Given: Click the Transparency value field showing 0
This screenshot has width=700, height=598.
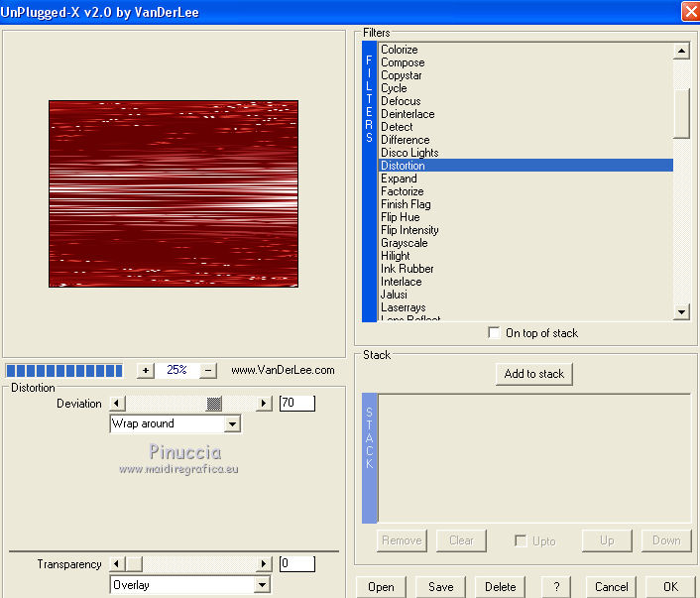Looking at the screenshot, I should pos(297,564).
